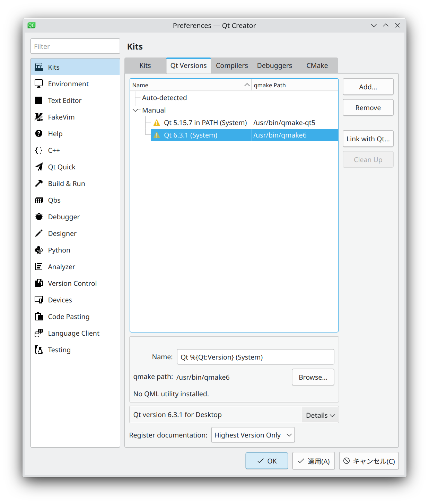This screenshot has height=504, width=429.
Task: Click the Kits category icon in sidebar
Action: pos(39,67)
